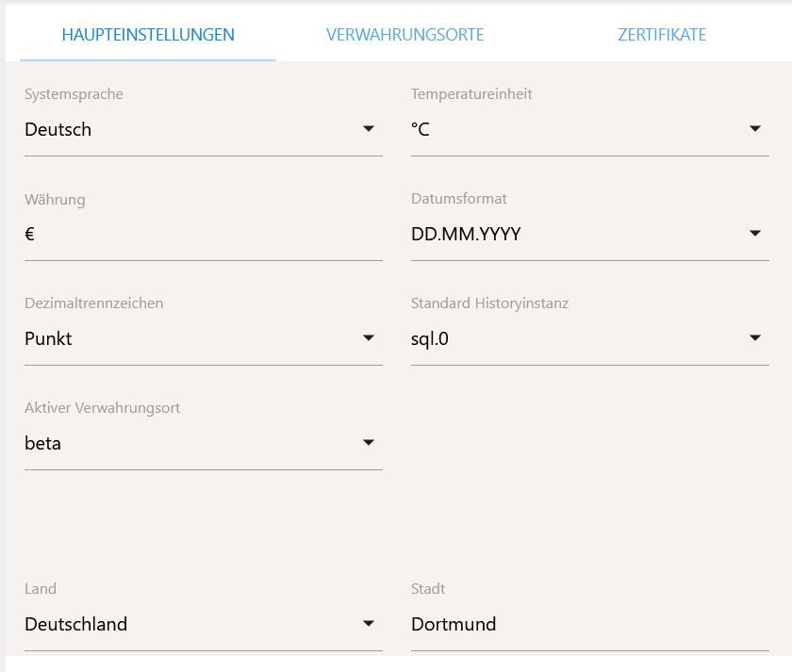Select the Deutsch language value
The width and height of the screenshot is (792, 672).
(x=58, y=130)
